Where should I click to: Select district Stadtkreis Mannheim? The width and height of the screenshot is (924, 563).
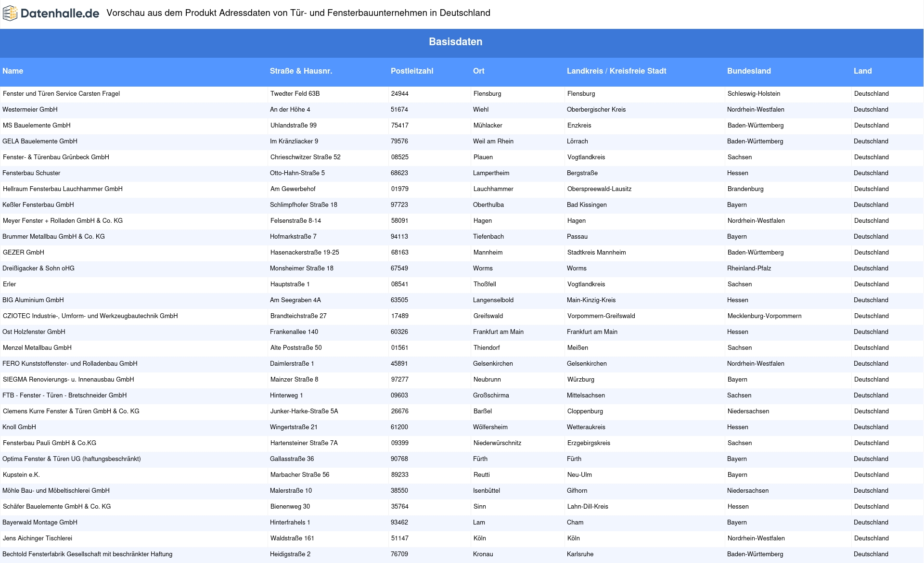pos(597,252)
